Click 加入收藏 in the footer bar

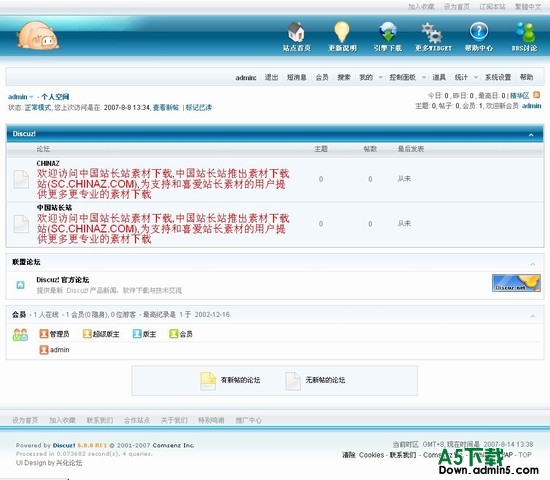pos(62,420)
